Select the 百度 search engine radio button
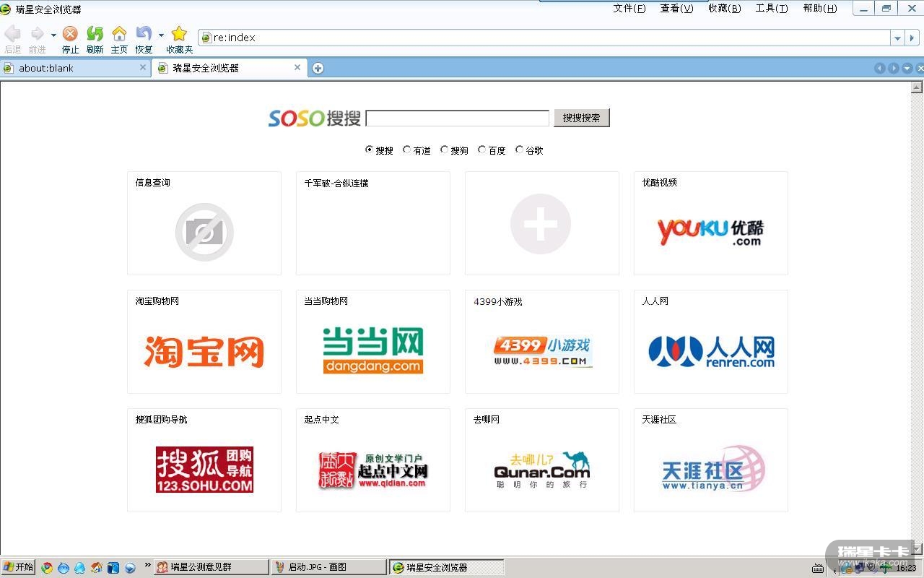The height and width of the screenshot is (578, 924). (482, 150)
